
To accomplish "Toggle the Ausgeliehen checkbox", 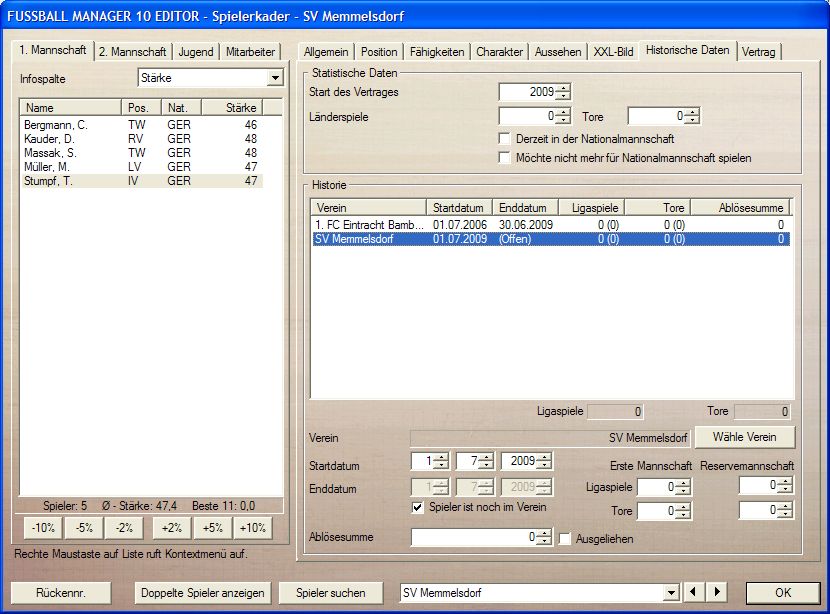I will [x=566, y=538].
